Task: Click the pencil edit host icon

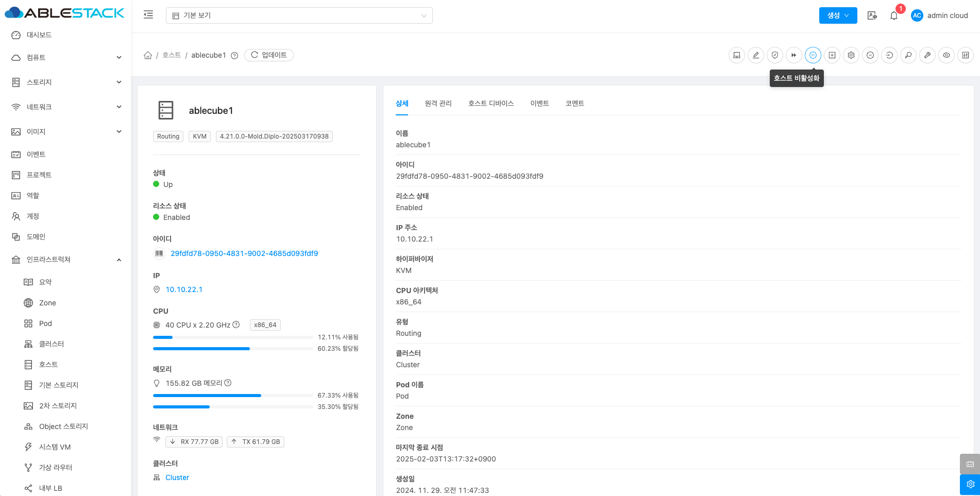Action: pos(755,55)
